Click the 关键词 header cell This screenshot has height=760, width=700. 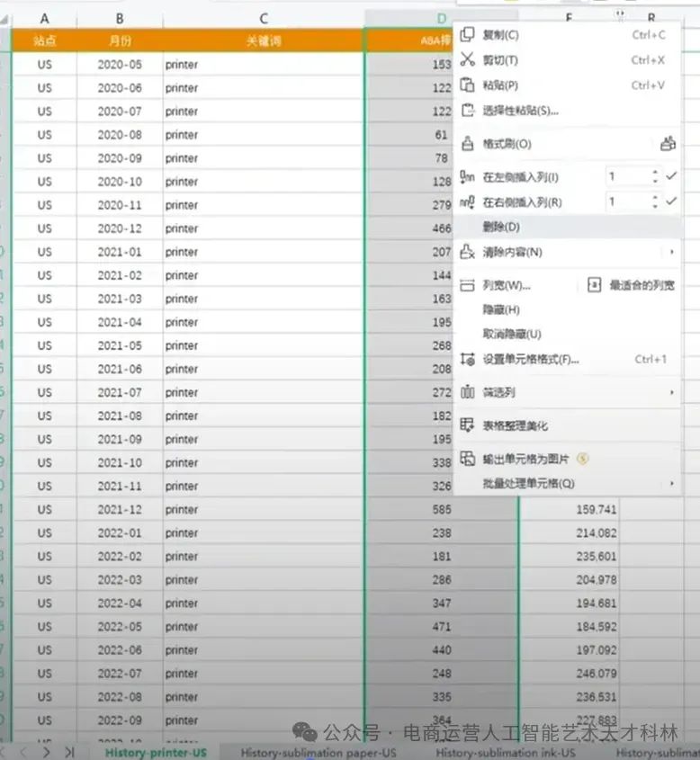(x=264, y=40)
